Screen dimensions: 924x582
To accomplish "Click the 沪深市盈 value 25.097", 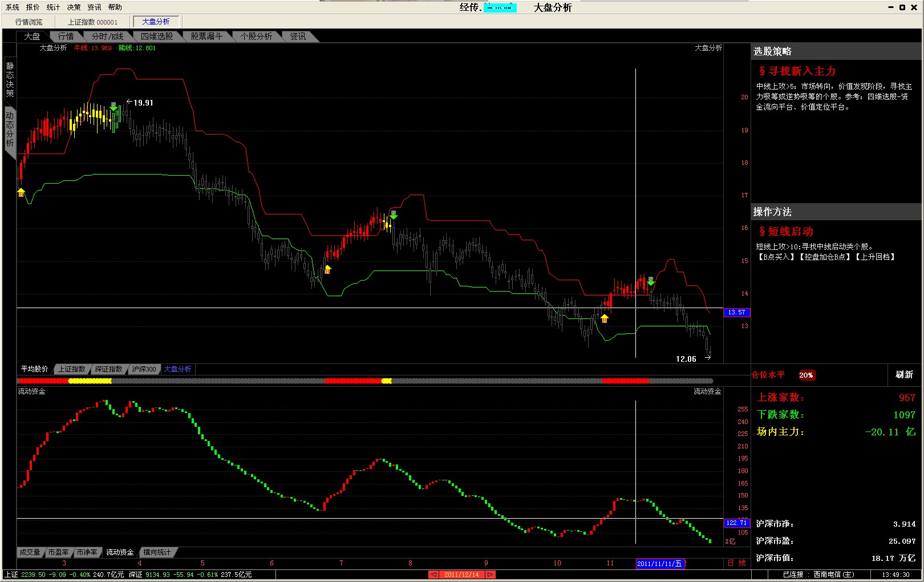I will click(x=902, y=541).
